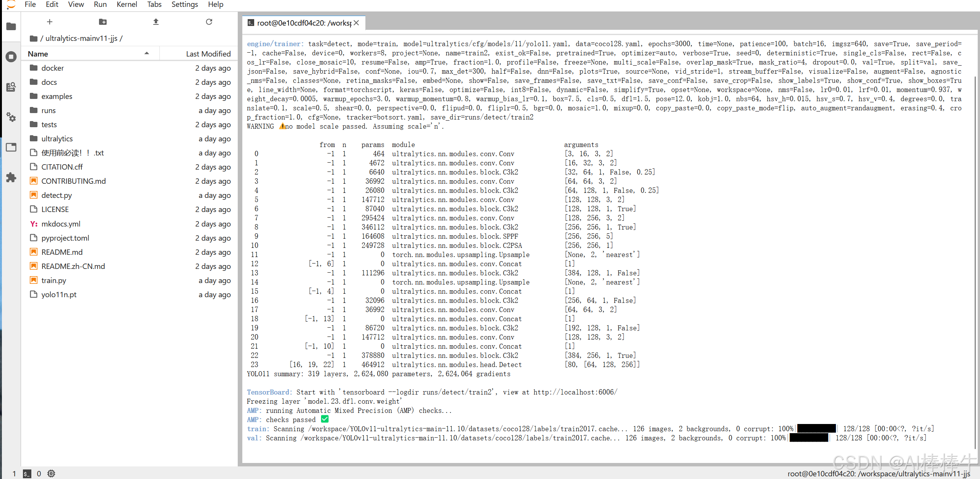This screenshot has width=980, height=479.
Task: Open the file browser sidebar tab
Action: [11, 26]
